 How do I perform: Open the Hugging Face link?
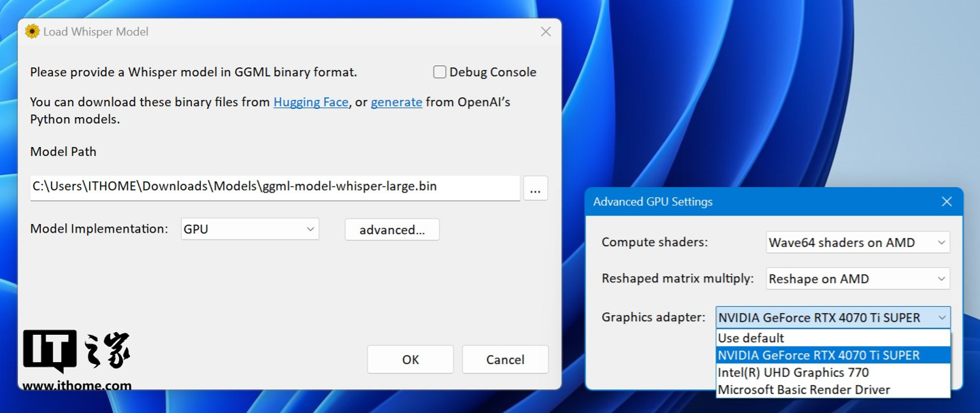(x=310, y=102)
